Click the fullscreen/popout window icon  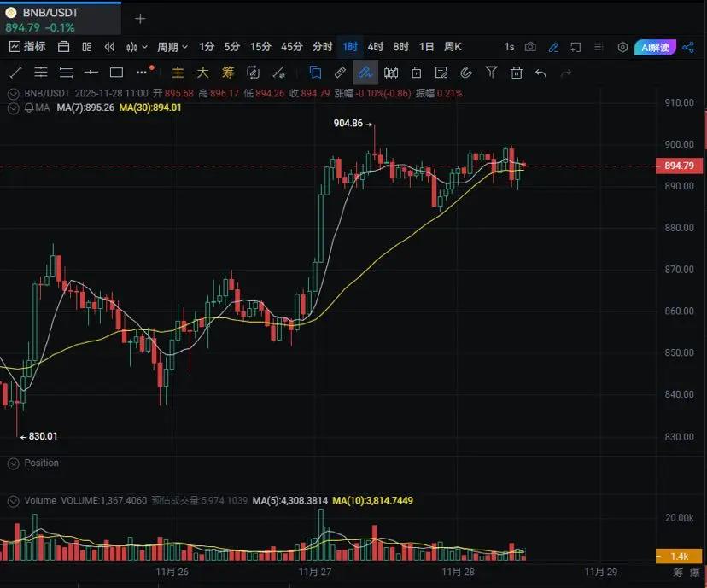tap(576, 47)
